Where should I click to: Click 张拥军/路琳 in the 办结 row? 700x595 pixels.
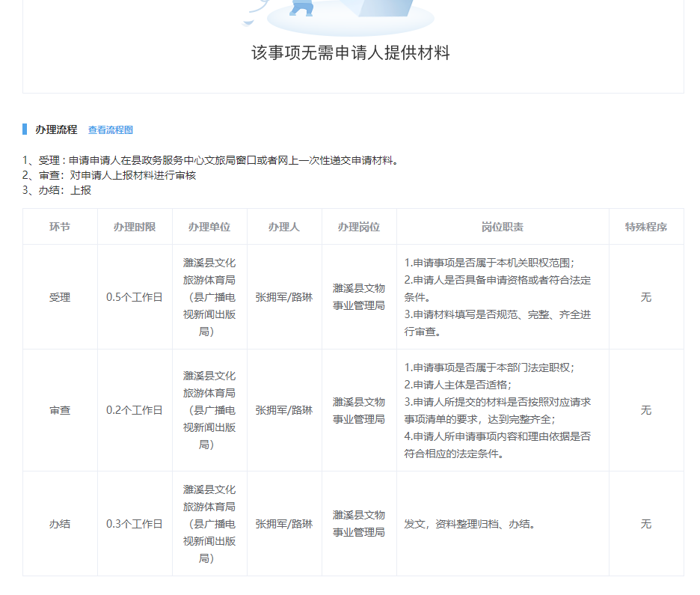284,524
